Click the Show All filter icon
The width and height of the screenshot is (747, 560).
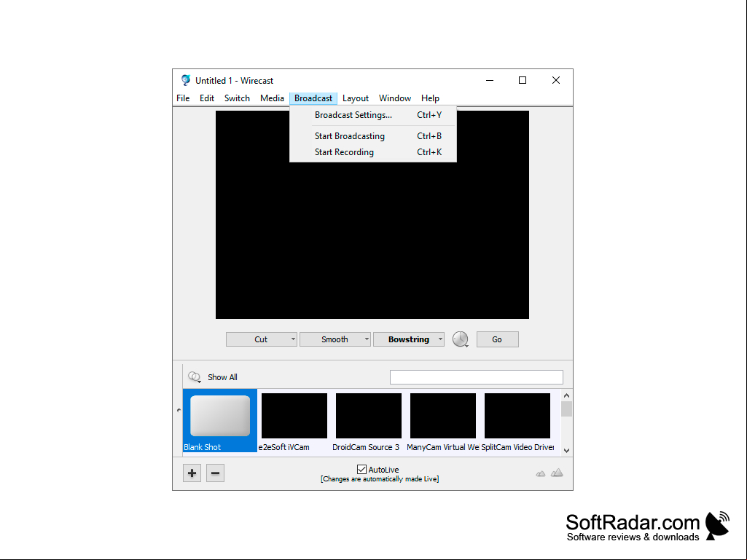tap(195, 377)
